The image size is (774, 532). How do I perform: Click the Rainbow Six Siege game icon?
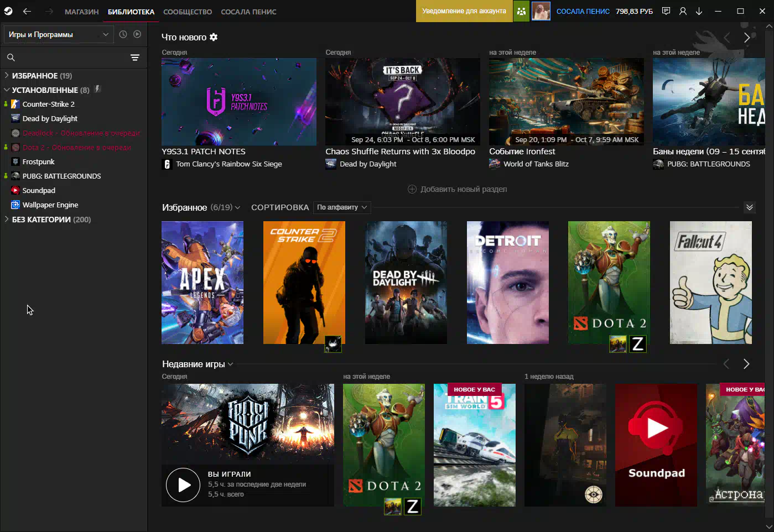(x=167, y=164)
